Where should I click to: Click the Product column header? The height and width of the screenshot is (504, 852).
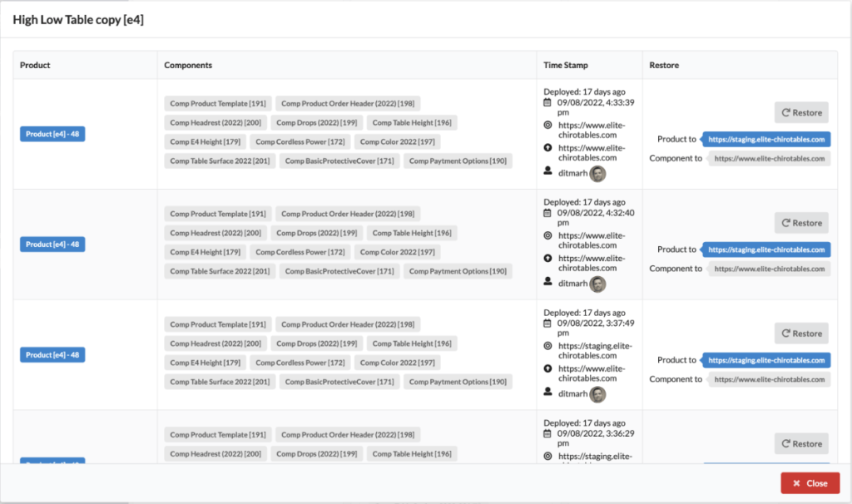coord(35,65)
